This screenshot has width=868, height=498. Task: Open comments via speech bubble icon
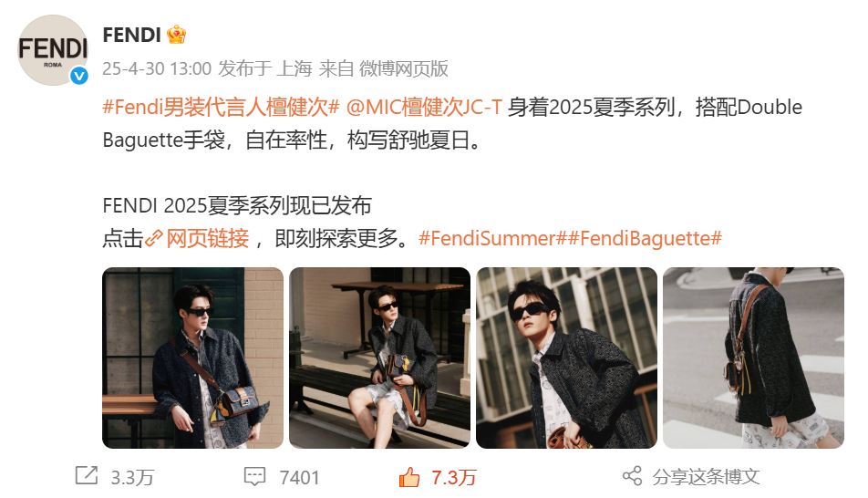pos(254,476)
